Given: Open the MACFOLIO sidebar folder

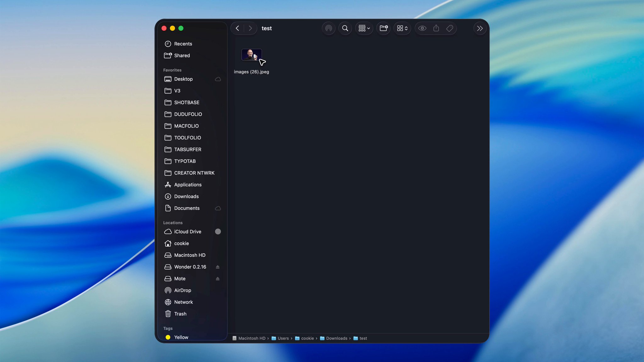Looking at the screenshot, I should point(192,126).
